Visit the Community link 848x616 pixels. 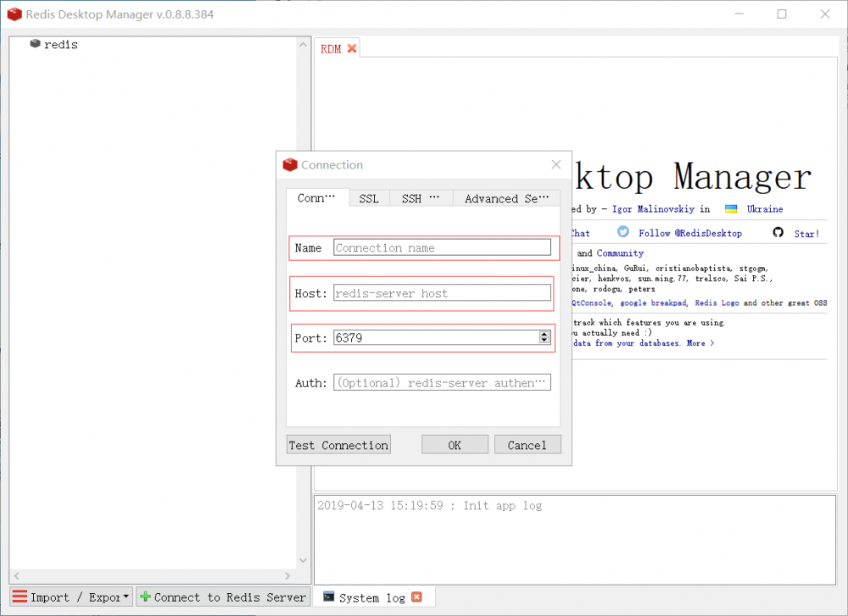click(619, 252)
